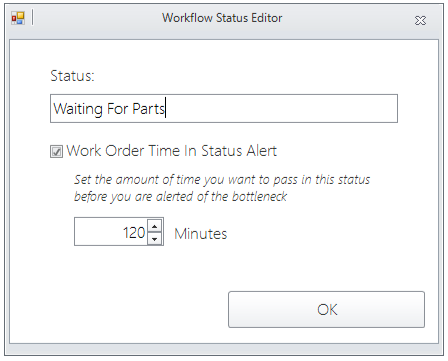Click the separator beside the title bar icon
This screenshot has width=448, height=361.
(x=32, y=17)
